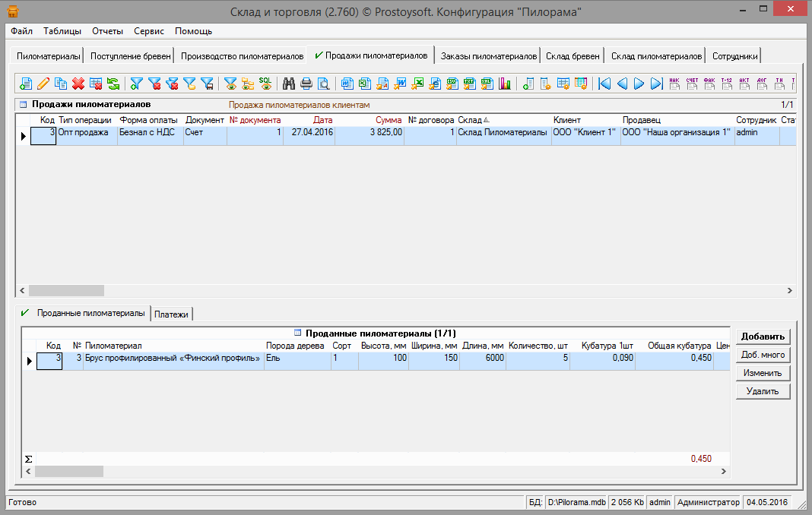
Task: Click the Т-12 print form icon
Action: [727, 84]
